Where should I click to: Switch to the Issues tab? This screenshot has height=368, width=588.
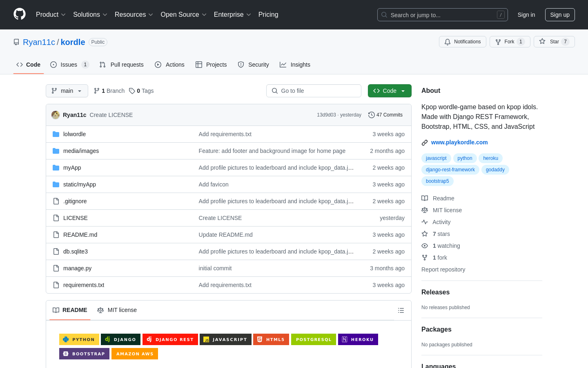(69, 65)
